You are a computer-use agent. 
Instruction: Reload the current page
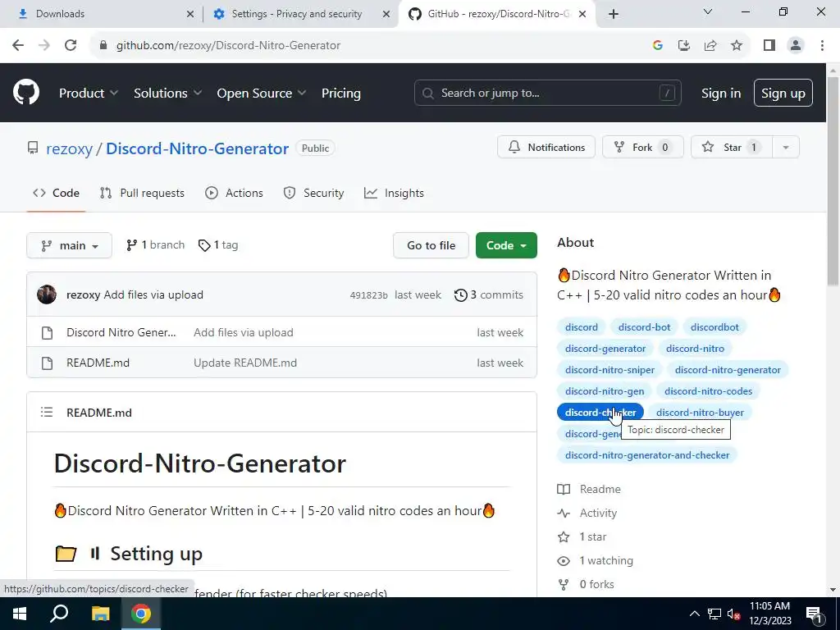pyautogui.click(x=71, y=46)
